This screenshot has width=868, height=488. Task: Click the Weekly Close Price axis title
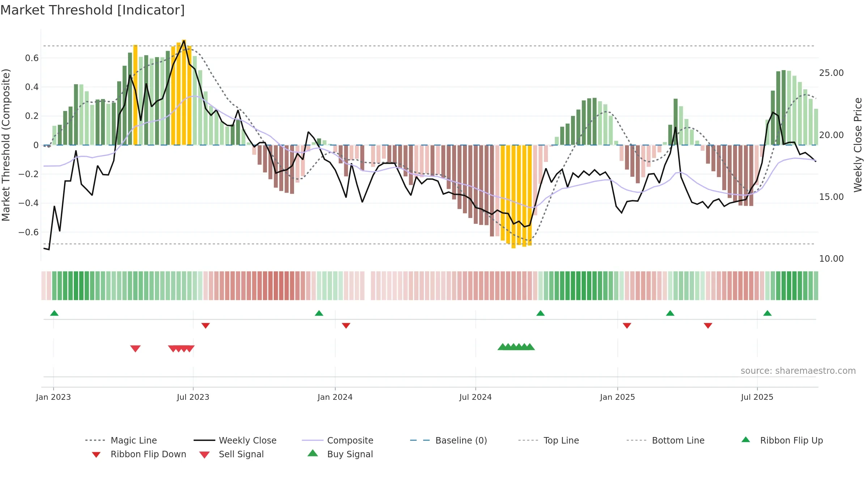tap(858, 145)
